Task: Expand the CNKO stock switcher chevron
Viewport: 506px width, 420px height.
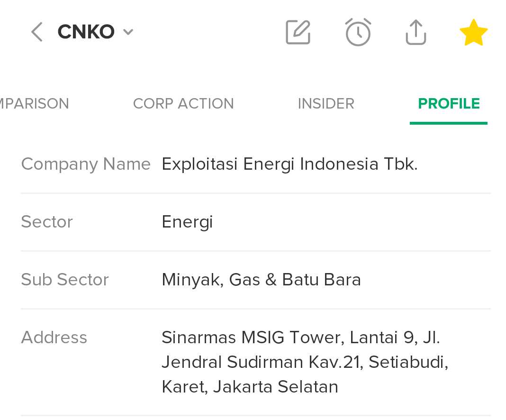Action: 128,32
